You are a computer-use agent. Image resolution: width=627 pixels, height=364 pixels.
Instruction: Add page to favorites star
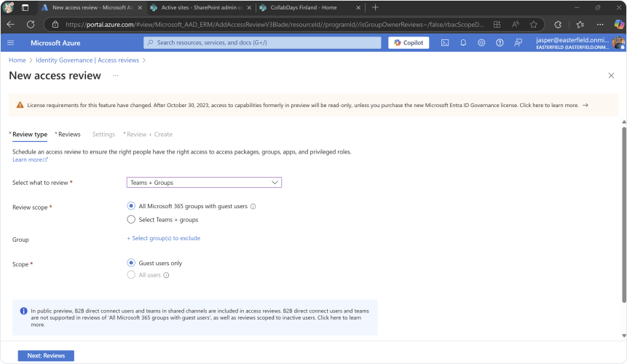534,24
